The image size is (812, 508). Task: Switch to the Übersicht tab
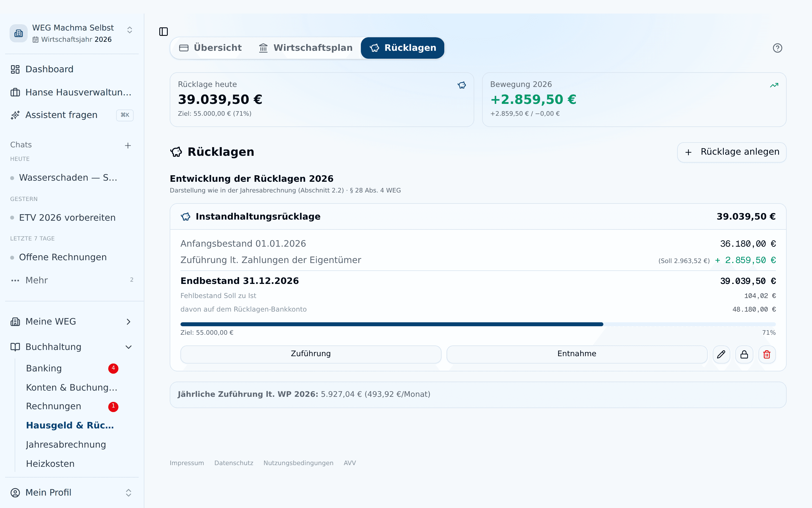coord(210,48)
